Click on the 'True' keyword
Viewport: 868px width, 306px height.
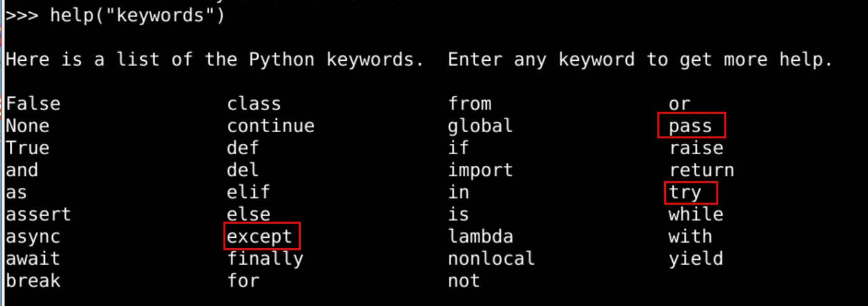click(x=28, y=148)
